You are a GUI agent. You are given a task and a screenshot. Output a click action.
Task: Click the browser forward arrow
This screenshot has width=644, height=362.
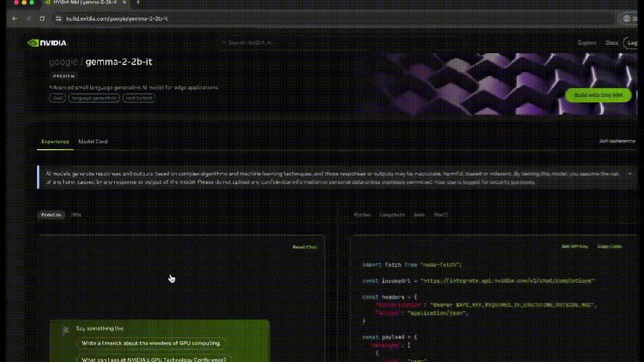click(28, 18)
